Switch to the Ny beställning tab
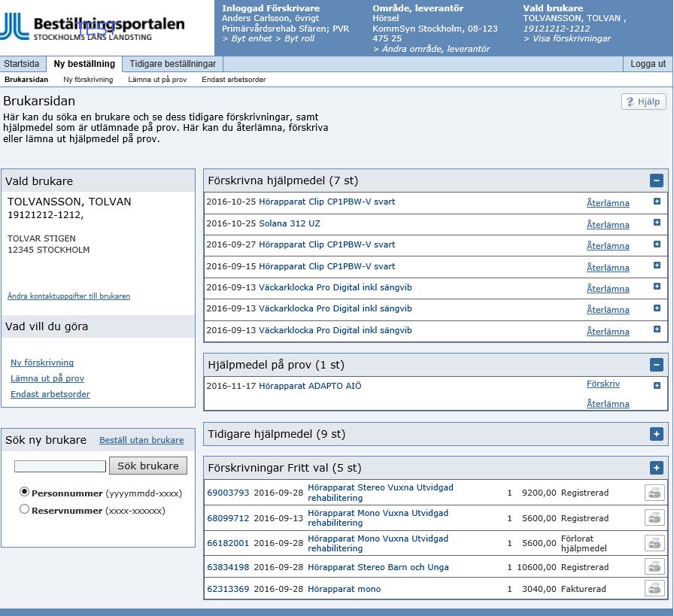Image resolution: width=674 pixels, height=616 pixels. tap(84, 64)
